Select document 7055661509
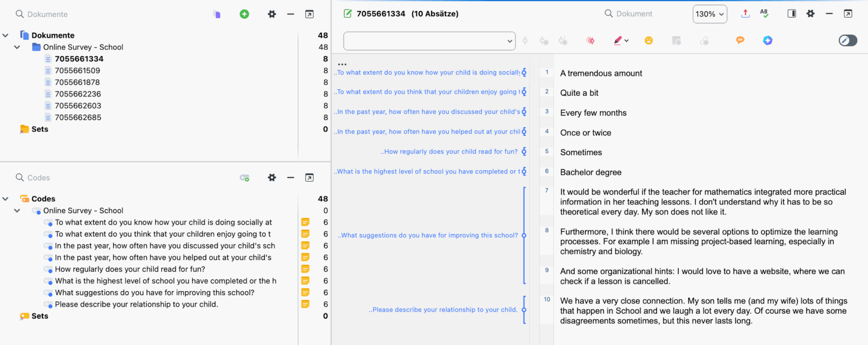Screen dimensions: 868x345 tap(77, 70)
